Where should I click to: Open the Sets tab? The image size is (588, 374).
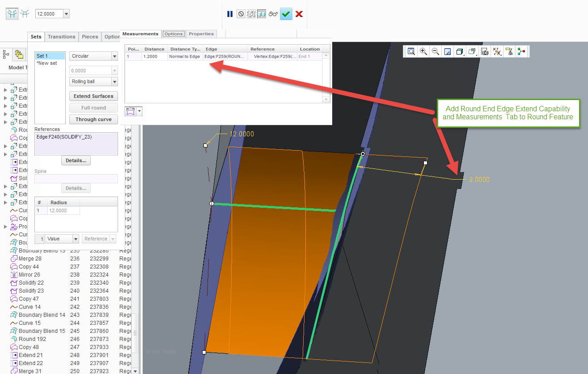pos(36,37)
